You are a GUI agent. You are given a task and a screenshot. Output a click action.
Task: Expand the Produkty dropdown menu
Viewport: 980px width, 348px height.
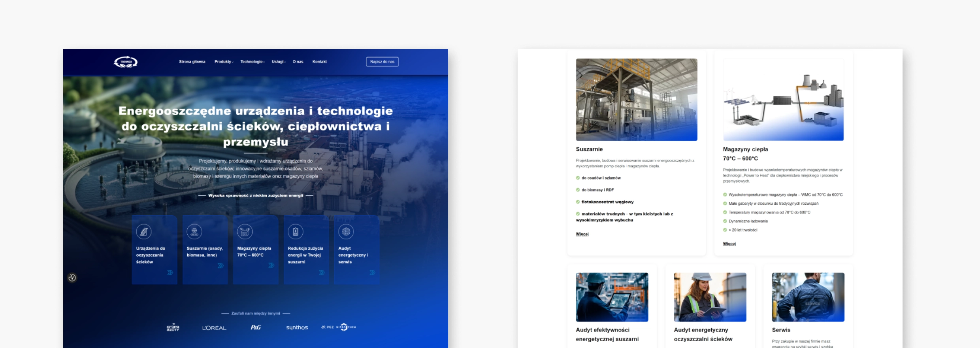(224, 62)
